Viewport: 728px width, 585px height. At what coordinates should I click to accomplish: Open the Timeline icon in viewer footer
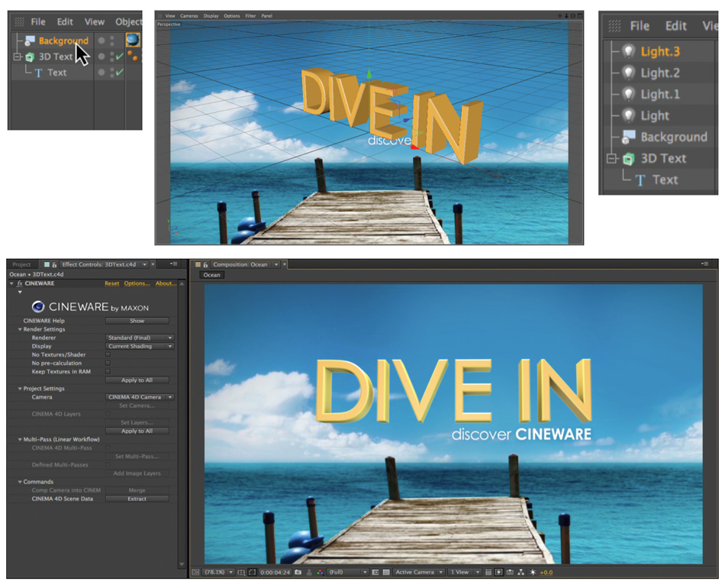tap(510, 573)
